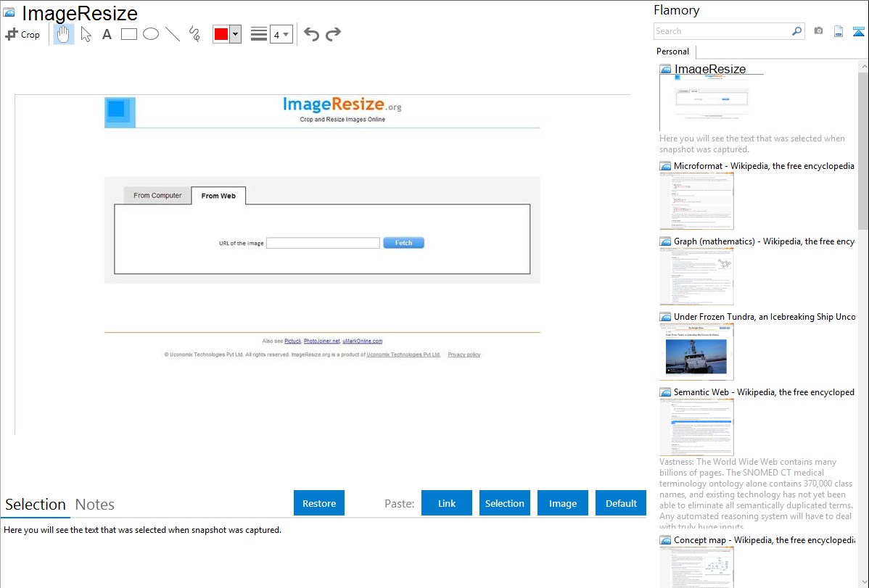Viewport: 869px width, 588px height.
Task: Capture a snapshot with camera icon
Action: point(818,31)
